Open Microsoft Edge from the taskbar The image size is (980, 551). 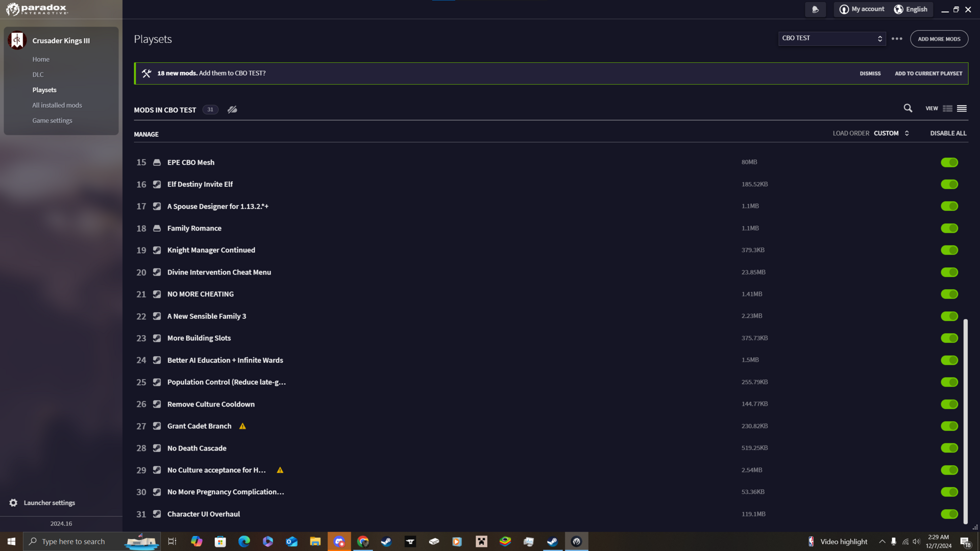[244, 541]
